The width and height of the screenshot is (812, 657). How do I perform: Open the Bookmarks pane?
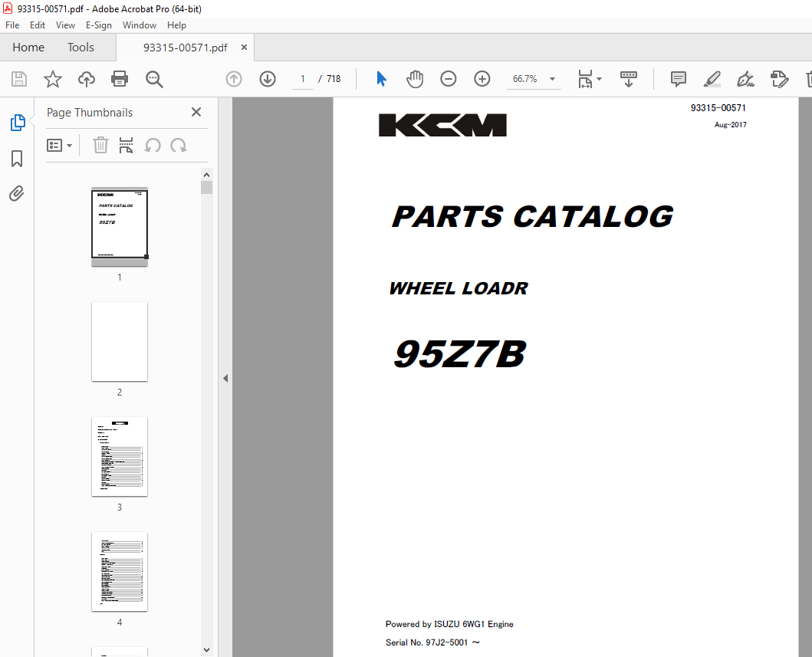point(17,159)
